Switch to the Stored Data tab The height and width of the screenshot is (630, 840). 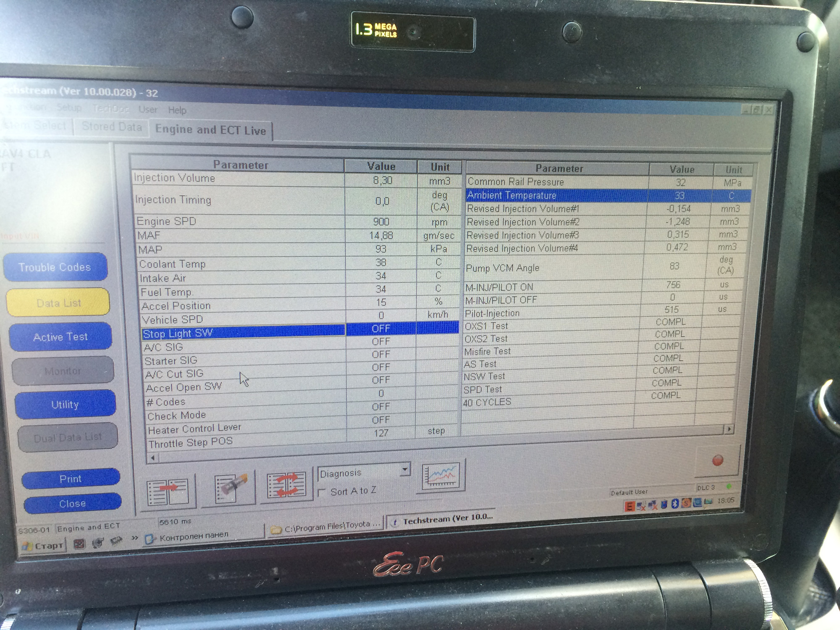click(x=112, y=127)
